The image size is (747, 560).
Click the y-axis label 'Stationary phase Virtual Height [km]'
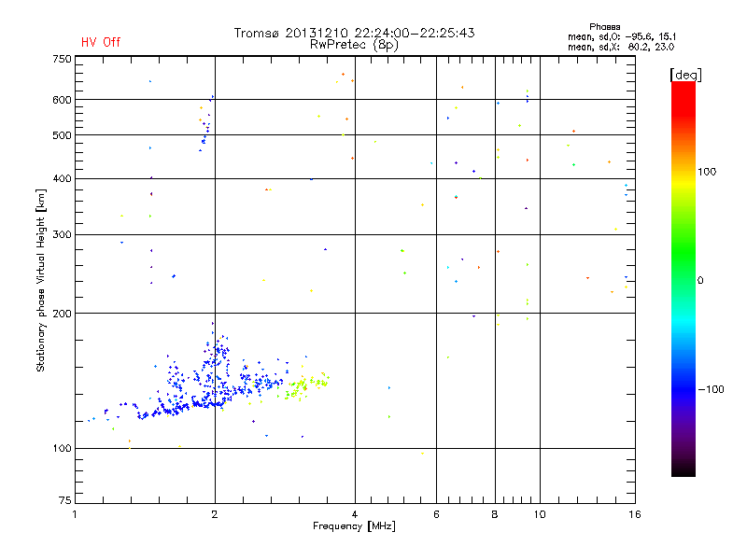point(40,281)
